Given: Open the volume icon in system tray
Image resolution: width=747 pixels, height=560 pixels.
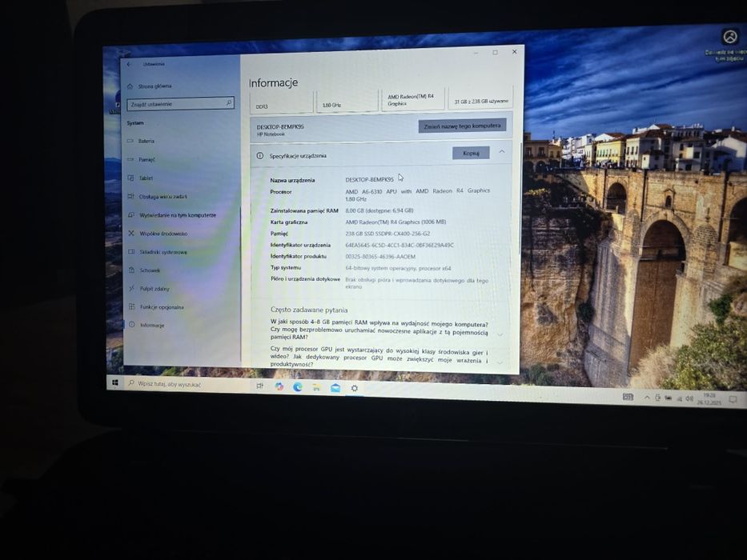Looking at the screenshot, I should click(689, 398).
